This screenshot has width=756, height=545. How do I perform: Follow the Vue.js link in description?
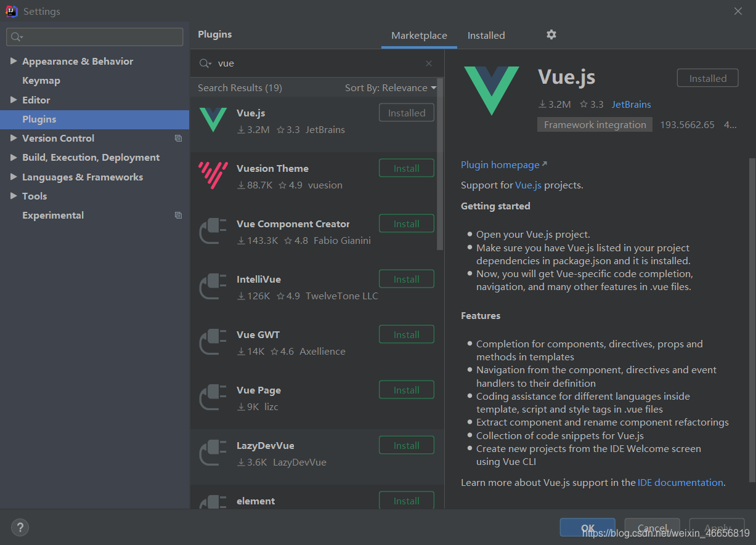(x=529, y=185)
